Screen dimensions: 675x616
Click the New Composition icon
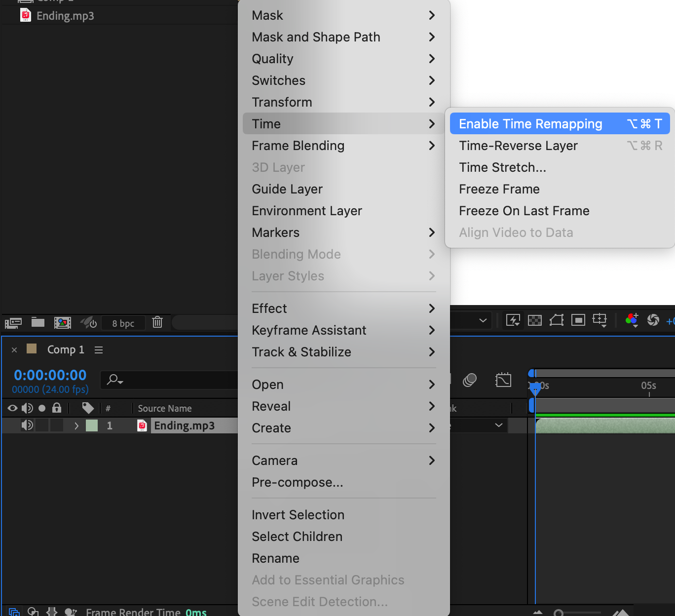pos(63,323)
